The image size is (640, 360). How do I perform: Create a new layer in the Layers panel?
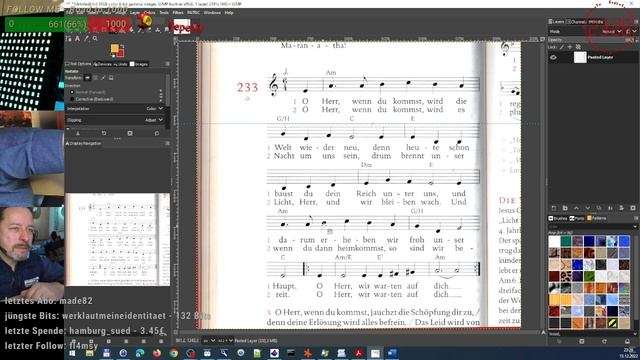553,208
